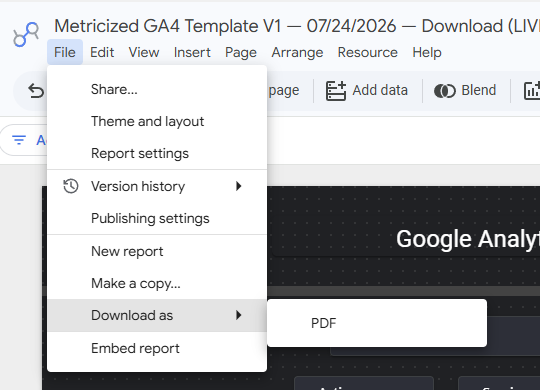Click the Add data button label
This screenshot has height=390, width=540.
click(x=380, y=90)
